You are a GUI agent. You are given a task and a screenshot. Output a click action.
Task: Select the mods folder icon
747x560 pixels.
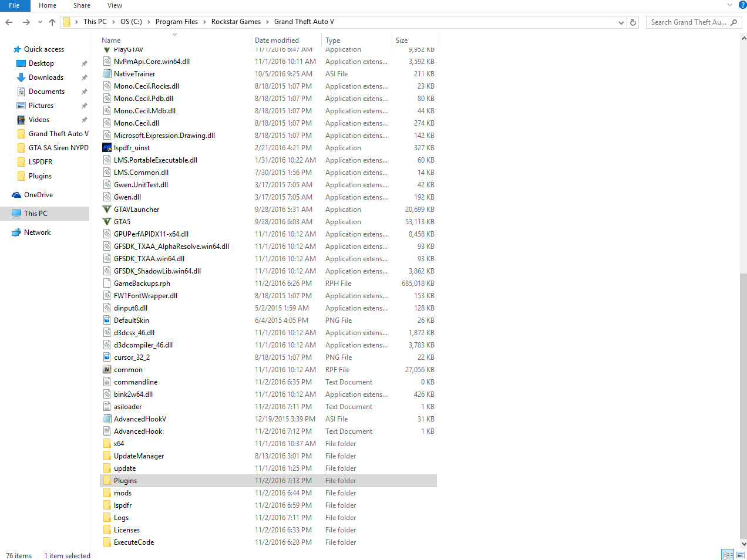[107, 493]
